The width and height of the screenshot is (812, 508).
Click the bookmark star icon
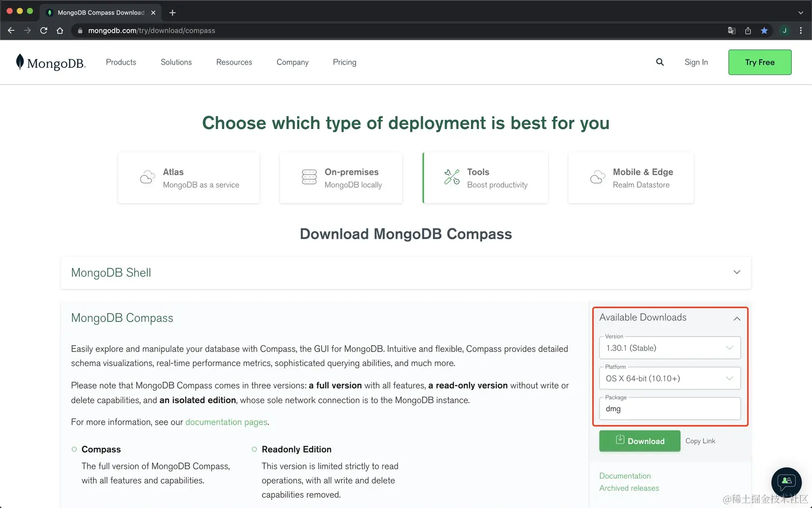point(764,31)
